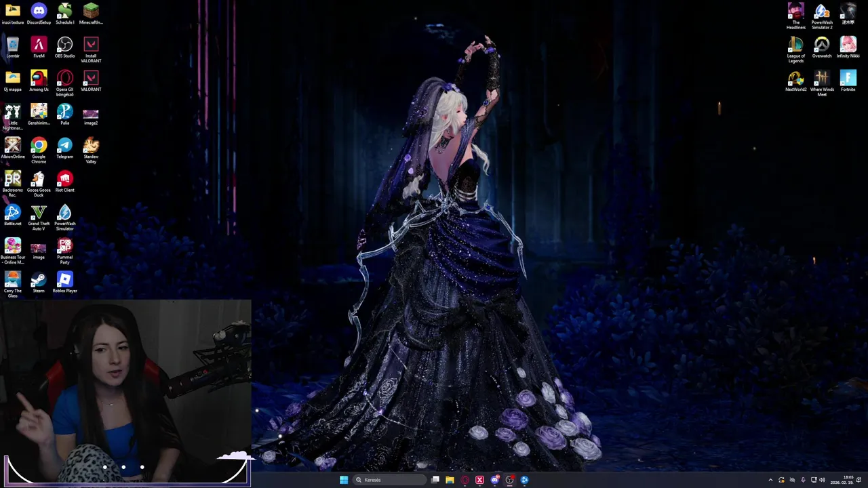This screenshot has height=488, width=868.
Task: Switch to Discord in the taskbar
Action: (494, 480)
